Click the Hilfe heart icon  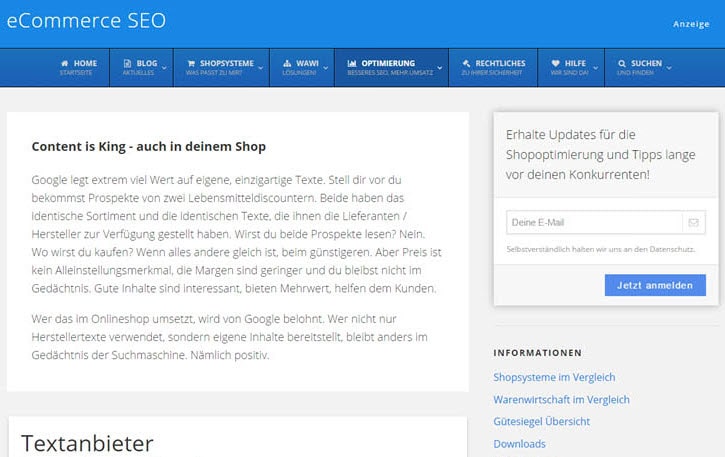click(x=556, y=62)
